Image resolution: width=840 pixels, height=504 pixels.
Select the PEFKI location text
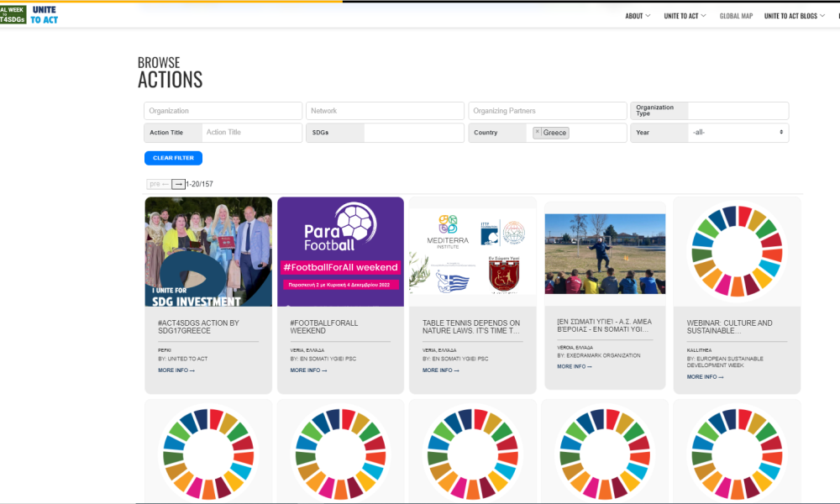coord(165,350)
